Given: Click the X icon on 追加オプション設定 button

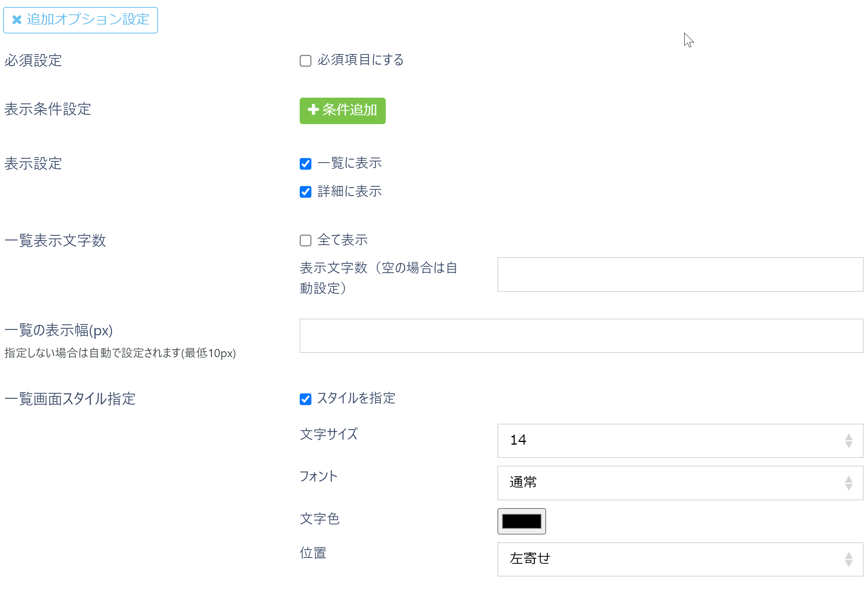Looking at the screenshot, I should pos(16,20).
